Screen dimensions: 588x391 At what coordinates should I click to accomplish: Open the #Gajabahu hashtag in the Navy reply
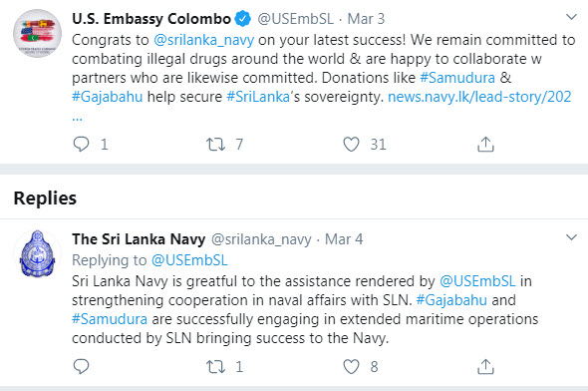pyautogui.click(x=451, y=300)
